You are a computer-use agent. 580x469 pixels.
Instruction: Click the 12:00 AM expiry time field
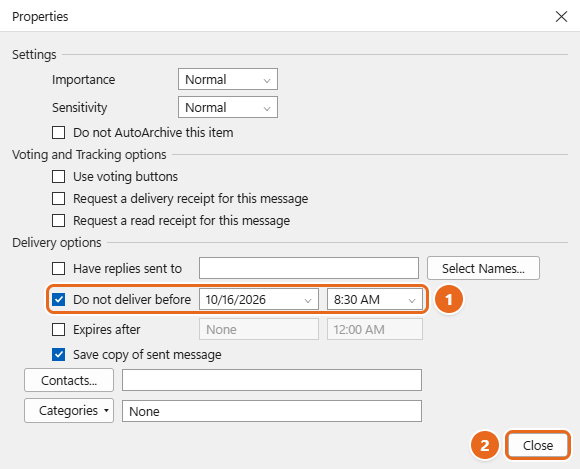coord(375,329)
